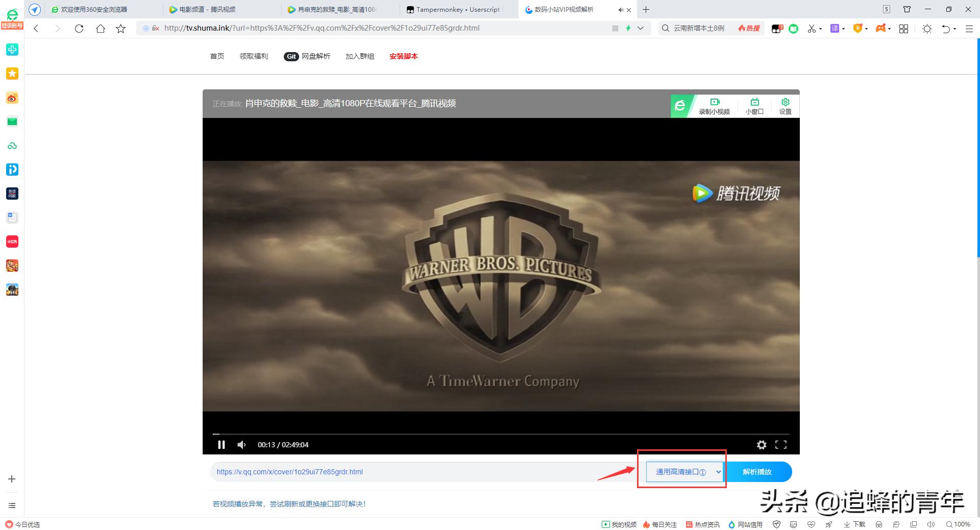Screen dimensions: 980x530
Task: Toggle night mode sun icon in toolbar
Action: coord(927,29)
